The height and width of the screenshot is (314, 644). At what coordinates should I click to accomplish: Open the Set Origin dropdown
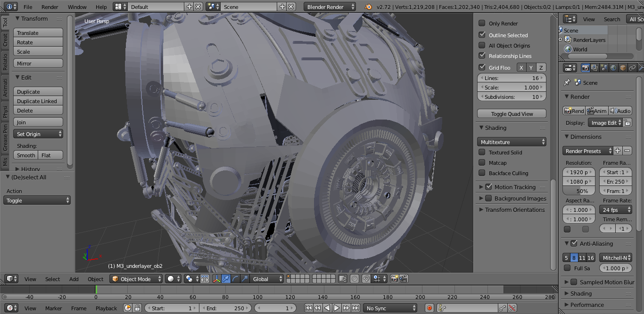click(x=38, y=134)
